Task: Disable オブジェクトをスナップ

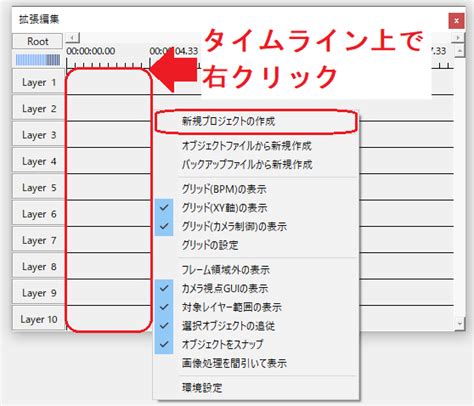Action: 256,344
